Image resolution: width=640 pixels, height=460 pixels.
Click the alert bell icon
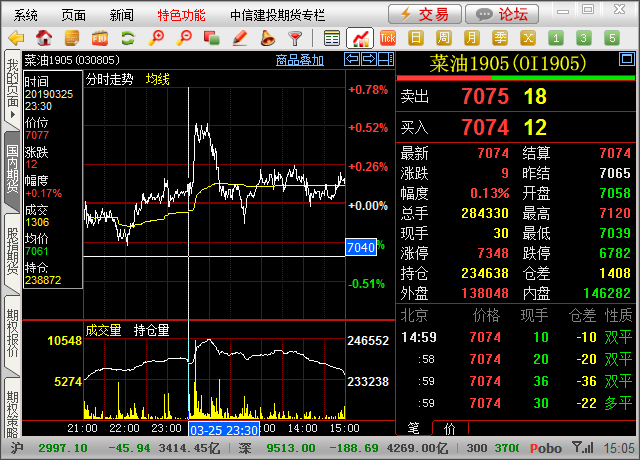(266, 38)
